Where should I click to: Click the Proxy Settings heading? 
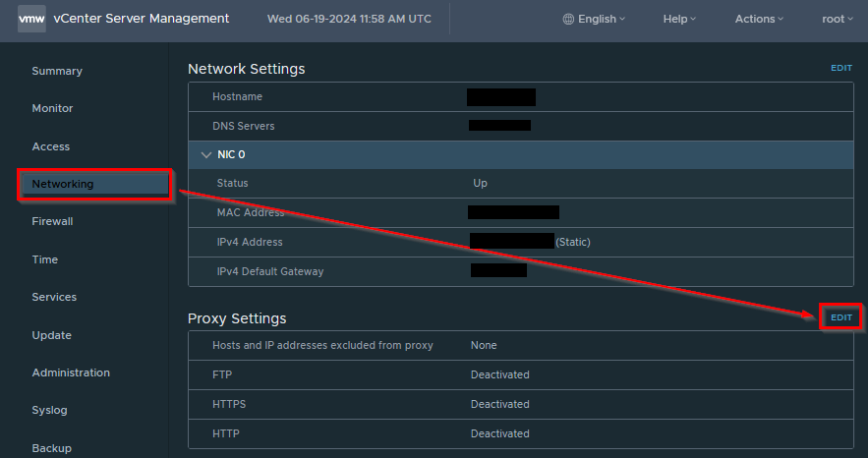237,318
